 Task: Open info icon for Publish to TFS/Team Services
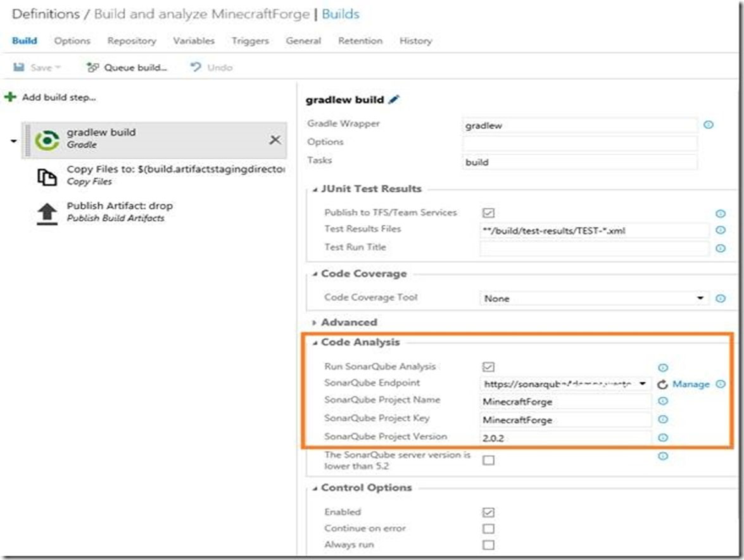(x=721, y=213)
